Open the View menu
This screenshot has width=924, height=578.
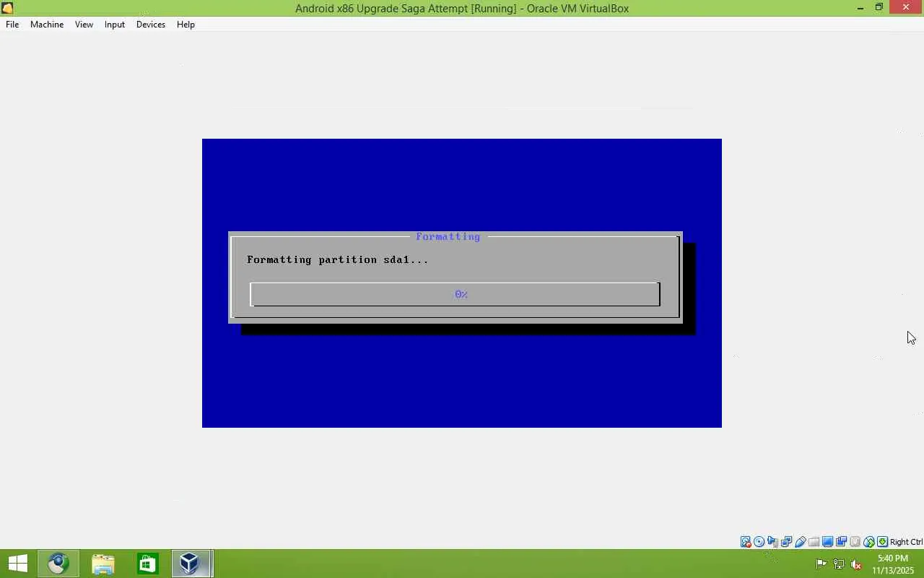(84, 25)
